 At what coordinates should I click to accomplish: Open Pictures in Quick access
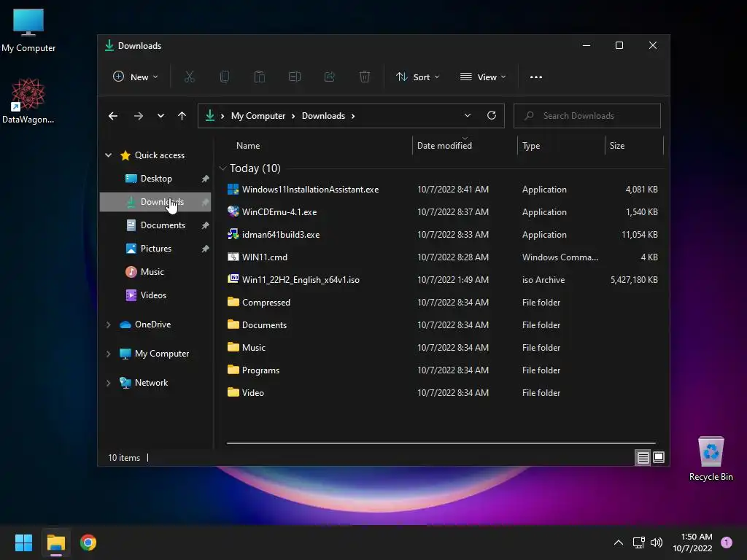click(155, 249)
